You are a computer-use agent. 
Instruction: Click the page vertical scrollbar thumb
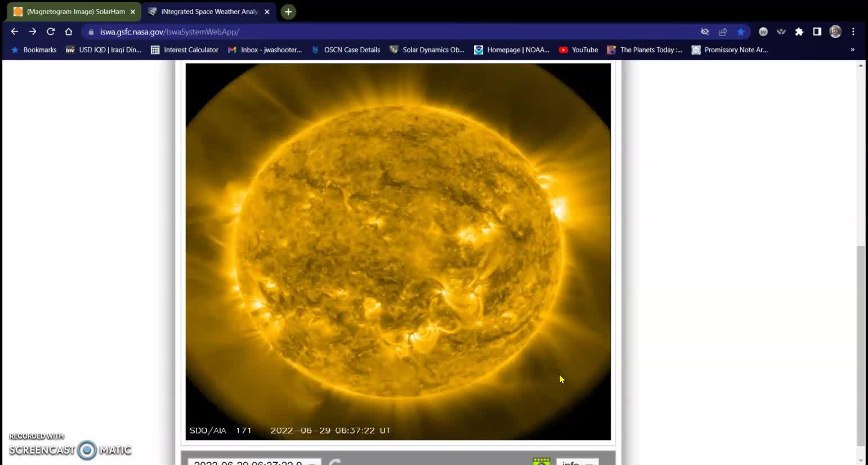pyautogui.click(x=860, y=345)
